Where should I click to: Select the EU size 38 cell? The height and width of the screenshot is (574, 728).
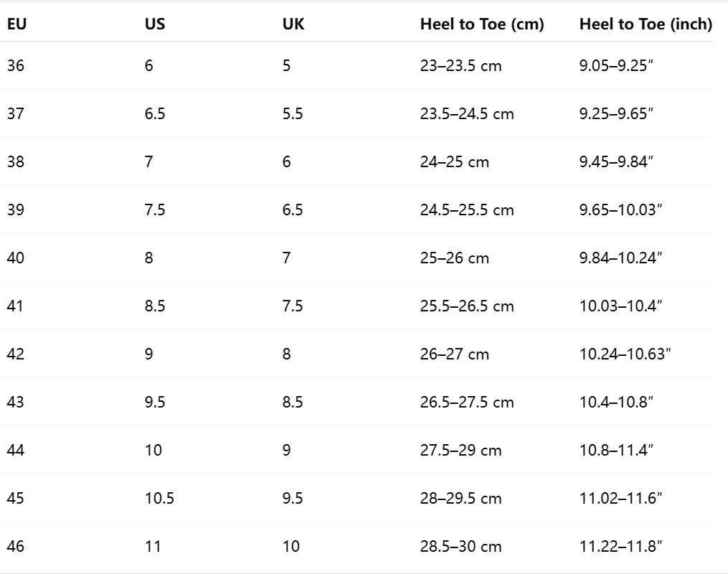(x=16, y=162)
